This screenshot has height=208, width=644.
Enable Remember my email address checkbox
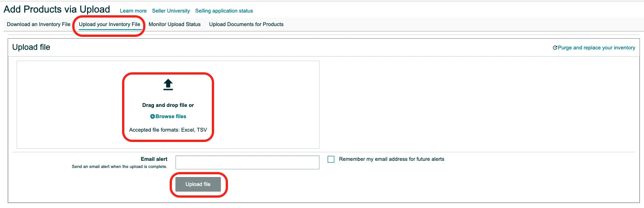[x=331, y=159]
